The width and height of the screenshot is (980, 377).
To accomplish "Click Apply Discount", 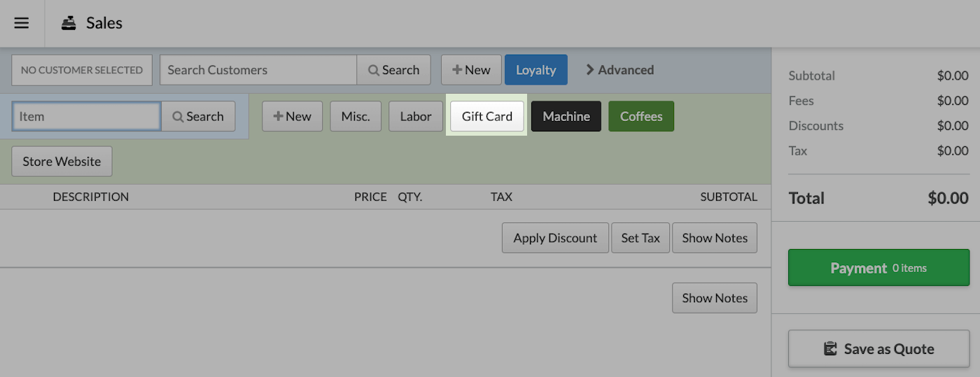I will click(x=555, y=238).
